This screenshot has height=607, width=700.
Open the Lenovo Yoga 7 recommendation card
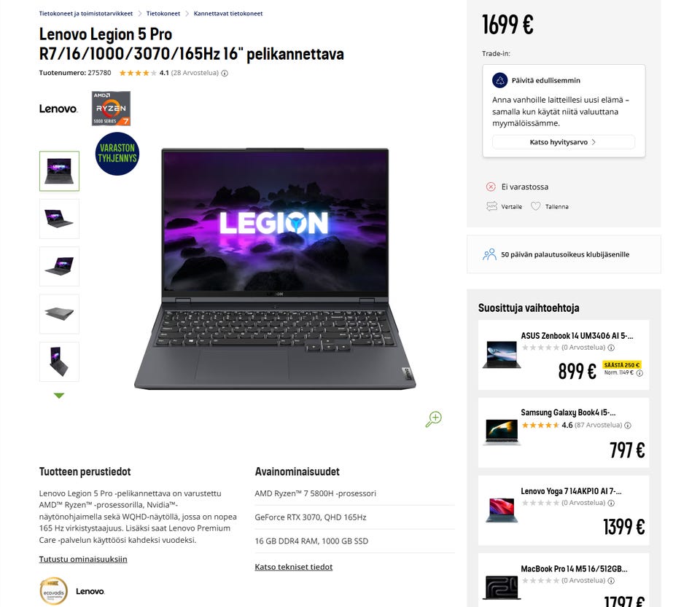(x=564, y=510)
